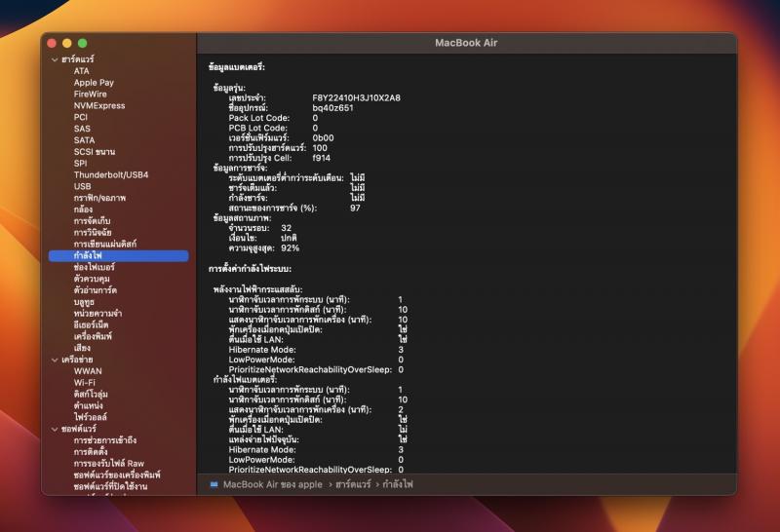Open หน่วยความจำ in the sidebar
This screenshot has width=780, height=532.
[x=97, y=313]
